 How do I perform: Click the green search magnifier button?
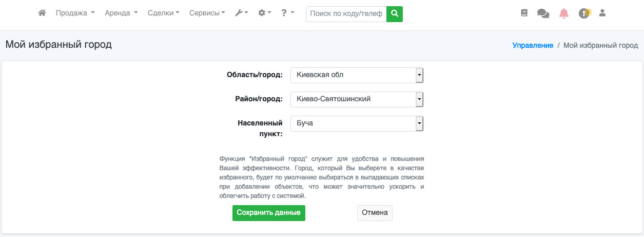(x=395, y=14)
